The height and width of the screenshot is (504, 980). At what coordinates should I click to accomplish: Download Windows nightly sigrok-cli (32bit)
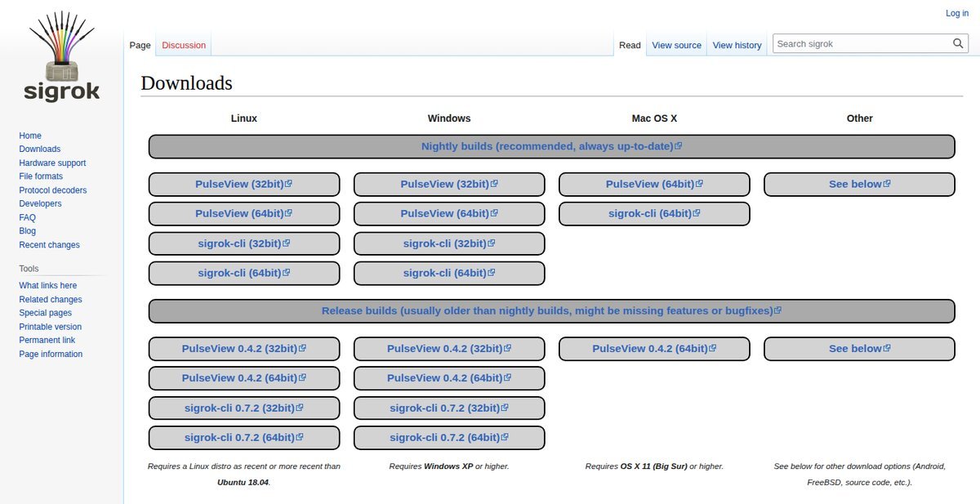[449, 243]
